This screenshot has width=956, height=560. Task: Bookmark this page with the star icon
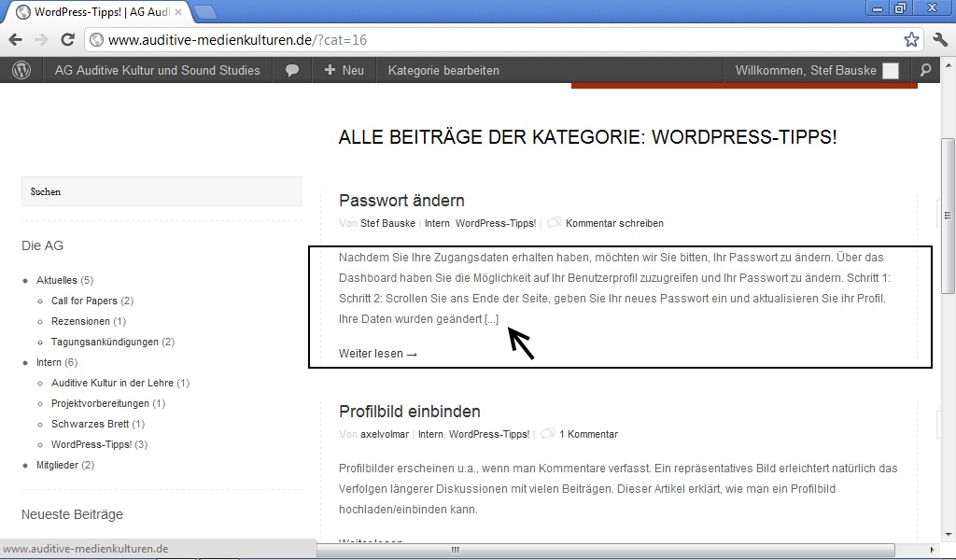911,40
